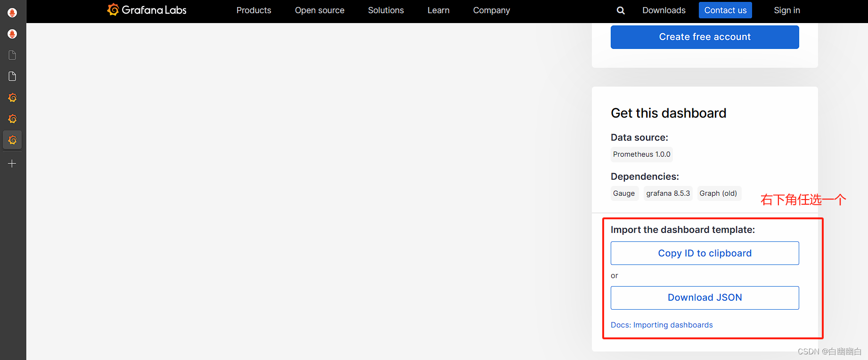Click Download JSON button
868x360 pixels.
(705, 298)
